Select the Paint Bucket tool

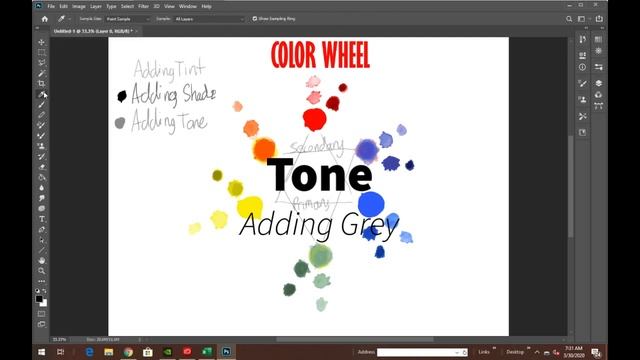[42, 178]
